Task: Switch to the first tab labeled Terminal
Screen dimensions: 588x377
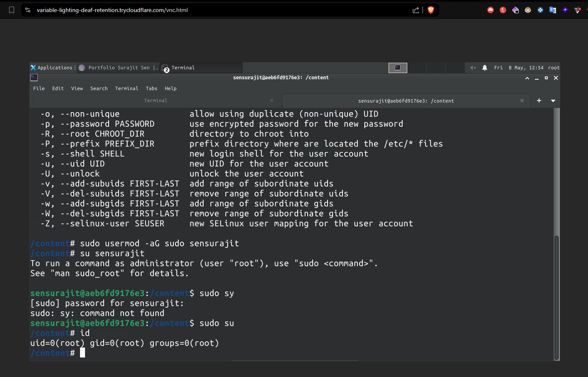Action: pos(156,100)
